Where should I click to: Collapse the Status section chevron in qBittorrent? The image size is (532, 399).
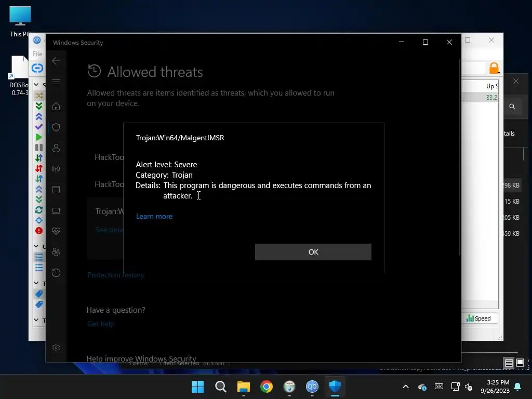pos(36,85)
